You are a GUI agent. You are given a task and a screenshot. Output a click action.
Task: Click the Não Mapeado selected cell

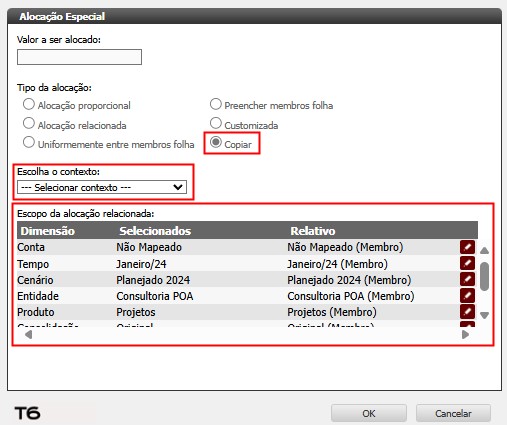149,247
